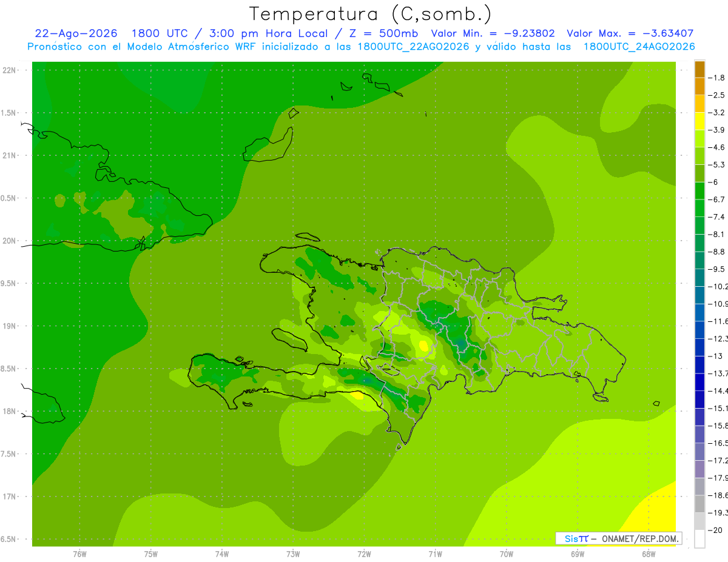Image resolution: width=728 pixels, height=562 pixels.
Task: Click the "-7.4" colorbar label
Action: coord(716,217)
